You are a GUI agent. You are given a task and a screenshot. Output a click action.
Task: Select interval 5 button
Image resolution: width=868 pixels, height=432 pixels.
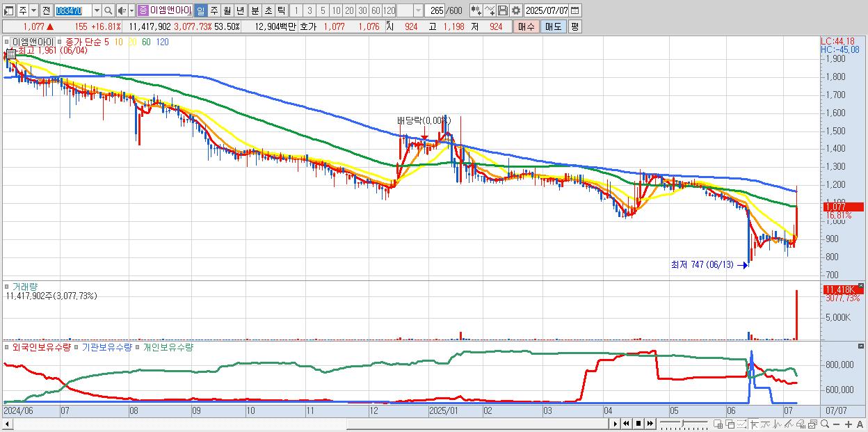(x=323, y=10)
